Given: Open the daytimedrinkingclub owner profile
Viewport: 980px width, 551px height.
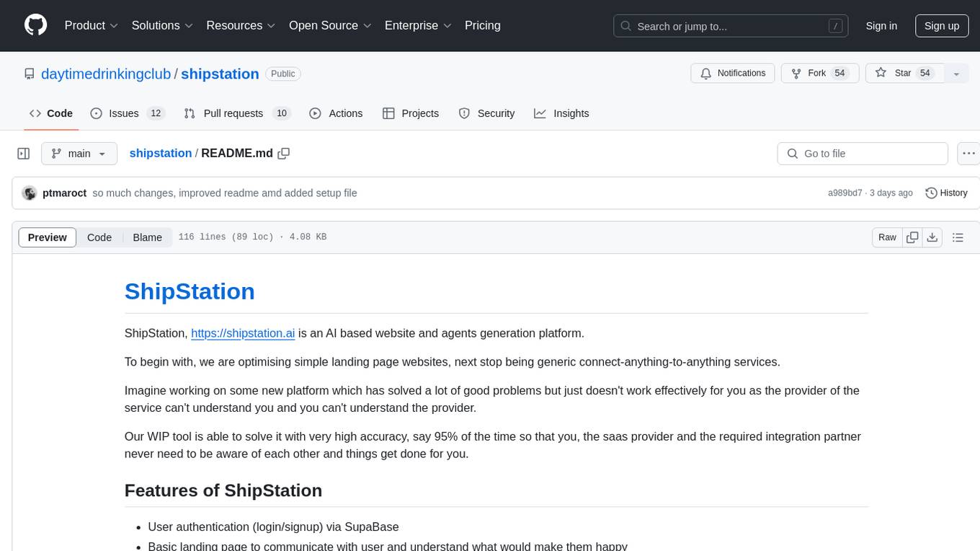Looking at the screenshot, I should tap(106, 74).
